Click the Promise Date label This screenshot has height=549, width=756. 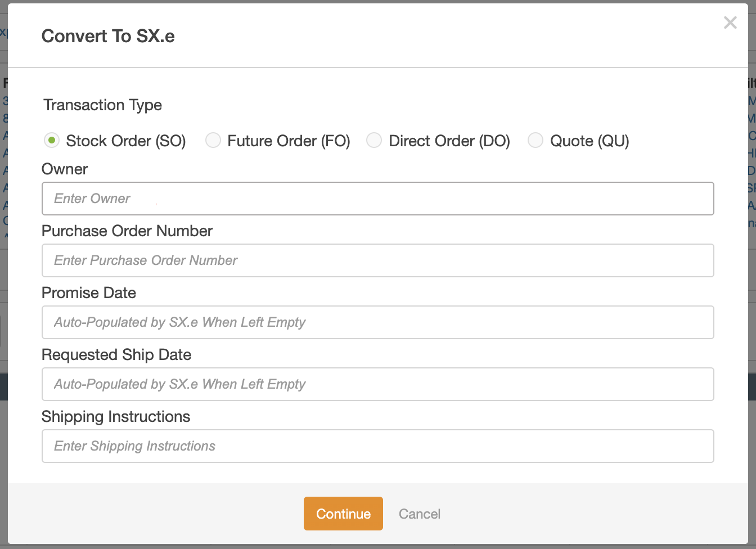click(89, 293)
